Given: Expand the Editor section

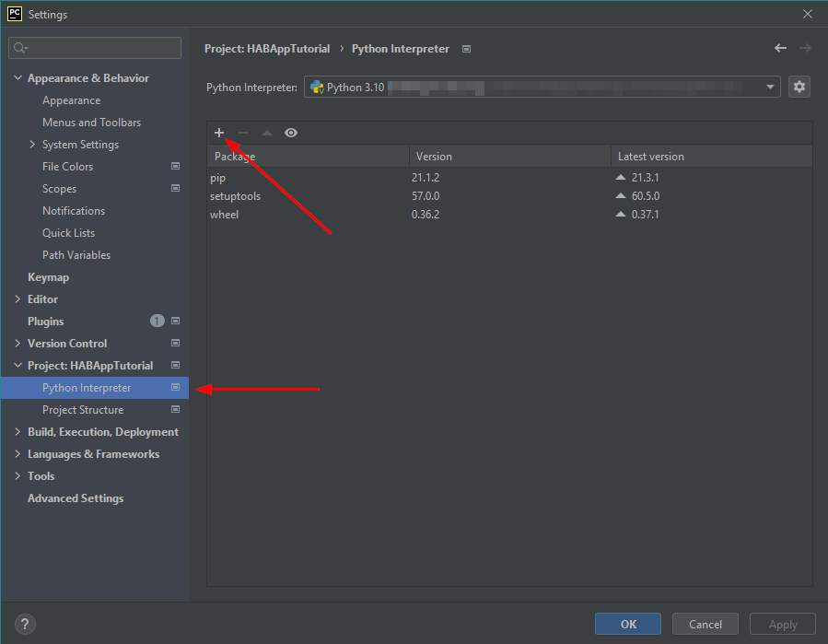Looking at the screenshot, I should click(17, 299).
